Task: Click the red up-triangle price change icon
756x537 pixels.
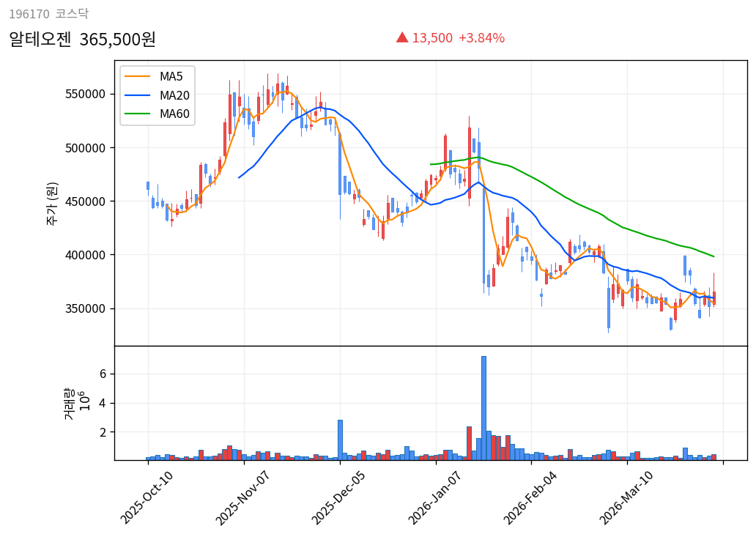Action: [x=401, y=37]
